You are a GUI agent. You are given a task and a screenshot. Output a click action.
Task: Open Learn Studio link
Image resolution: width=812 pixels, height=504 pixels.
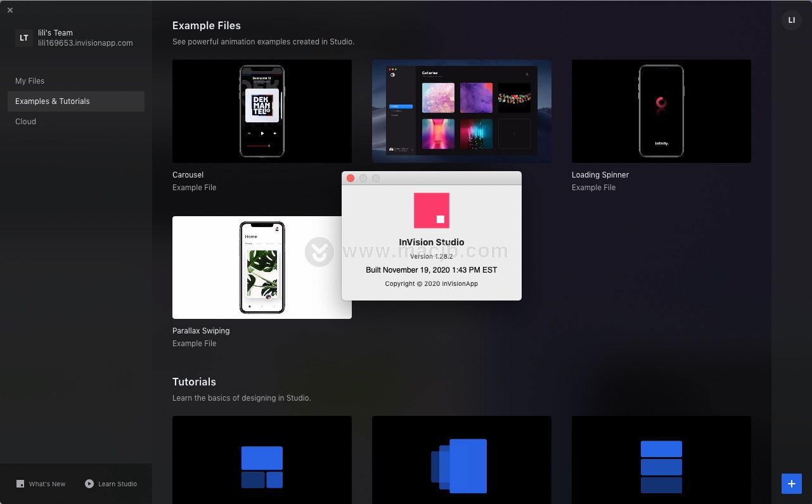(117, 484)
